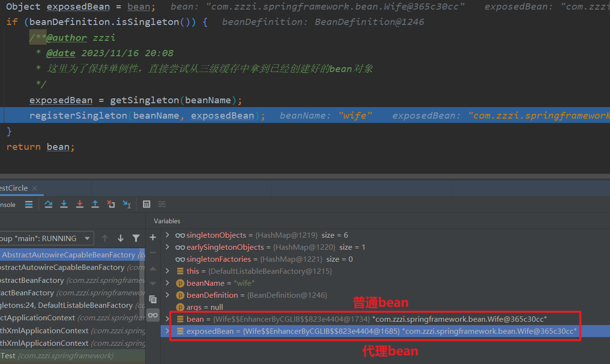Expand the singletonObjects variable node
Image resolution: width=610 pixels, height=364 pixels.
(x=167, y=235)
